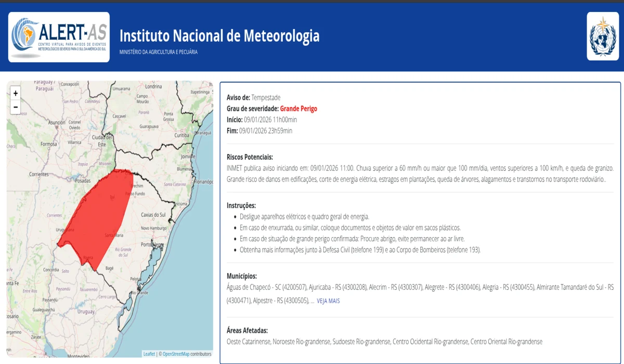The height and width of the screenshot is (364, 624).
Task: Click the Instituto Nacional de Meteorologia title
Action: (219, 36)
